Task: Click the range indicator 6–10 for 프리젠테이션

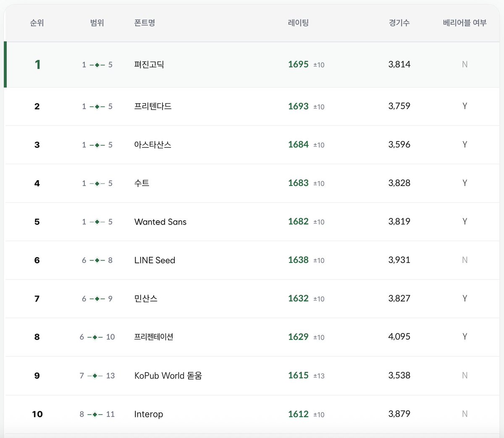Action: [x=97, y=337]
